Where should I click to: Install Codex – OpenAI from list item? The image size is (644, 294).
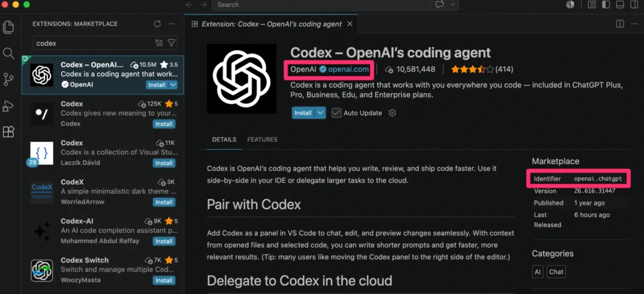[157, 85]
